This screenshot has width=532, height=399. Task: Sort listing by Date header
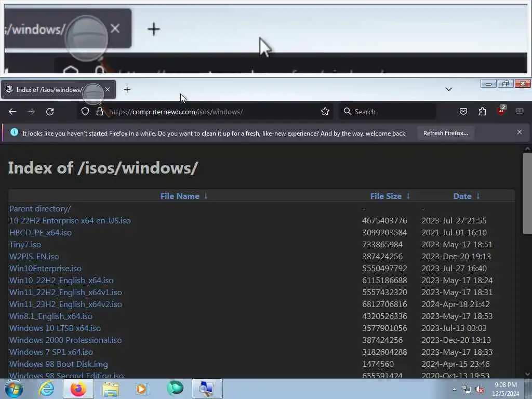tap(462, 196)
